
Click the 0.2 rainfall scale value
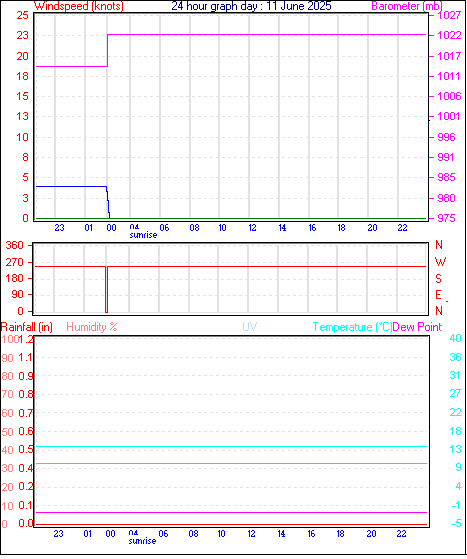click(26, 487)
